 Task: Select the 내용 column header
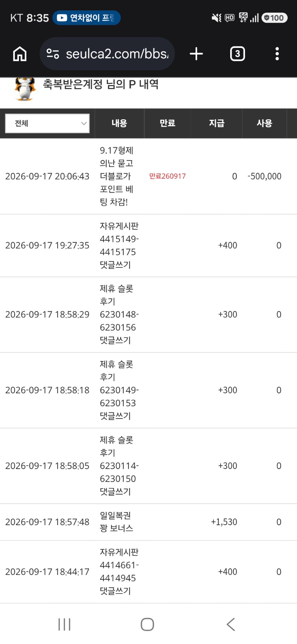pyautogui.click(x=119, y=123)
